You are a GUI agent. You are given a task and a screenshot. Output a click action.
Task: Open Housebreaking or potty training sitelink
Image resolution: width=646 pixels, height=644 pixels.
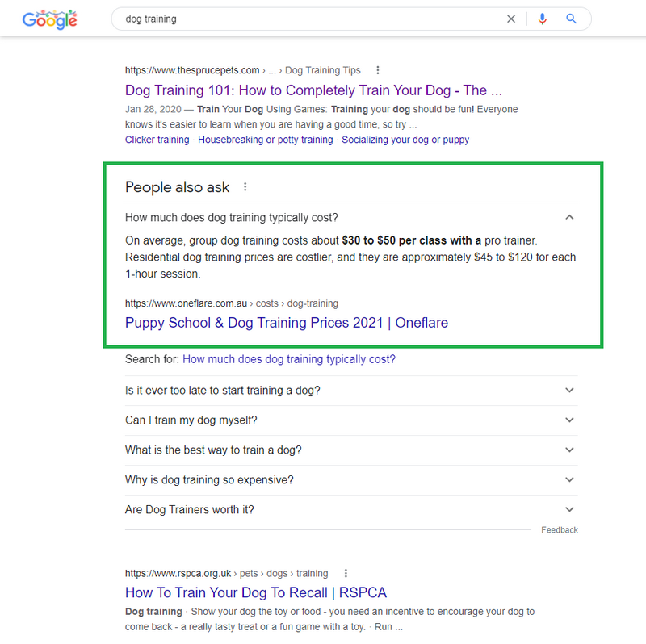[266, 140]
